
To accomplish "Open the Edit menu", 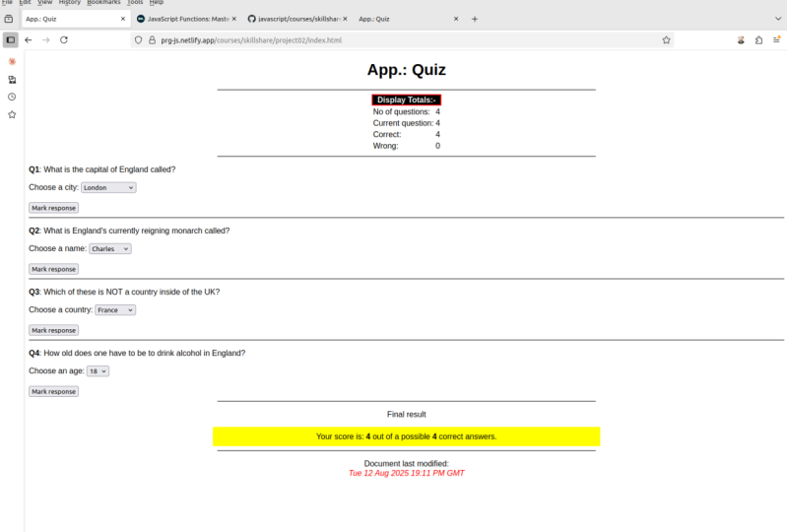I will [25, 3].
